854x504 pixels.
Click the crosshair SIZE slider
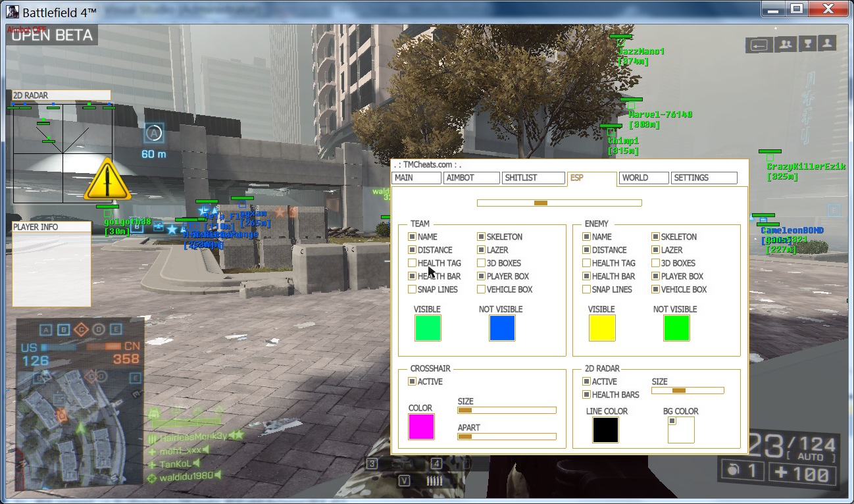click(x=507, y=411)
